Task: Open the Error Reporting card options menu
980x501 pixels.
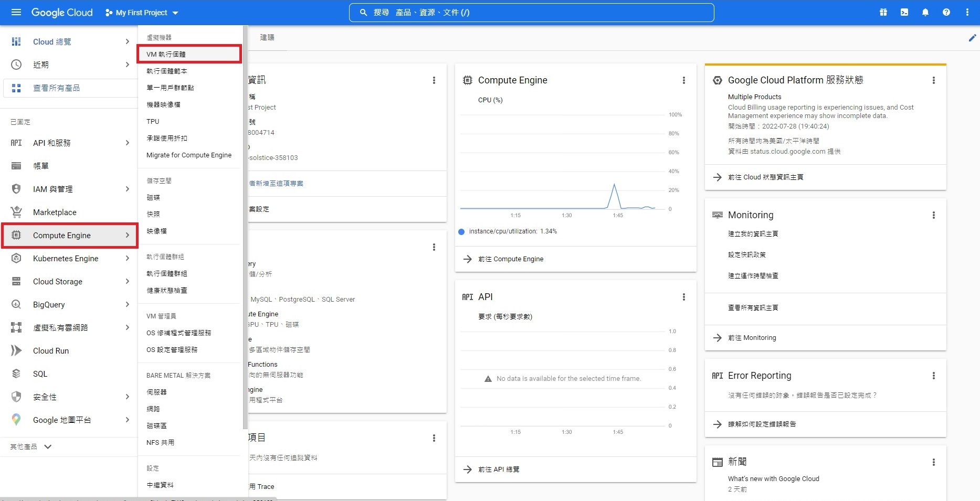Action: point(933,375)
